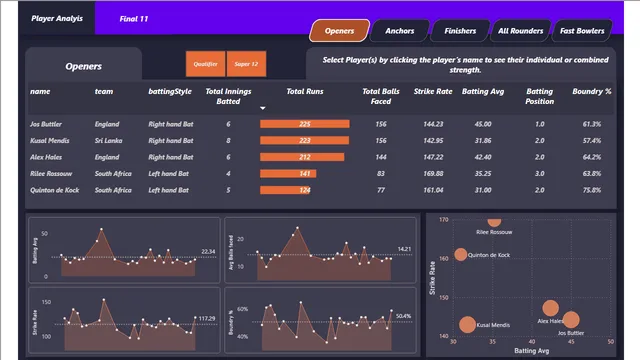Image resolution: width=640 pixels, height=360 pixels.
Task: Switch to the Anchors tab
Action: 400,31
